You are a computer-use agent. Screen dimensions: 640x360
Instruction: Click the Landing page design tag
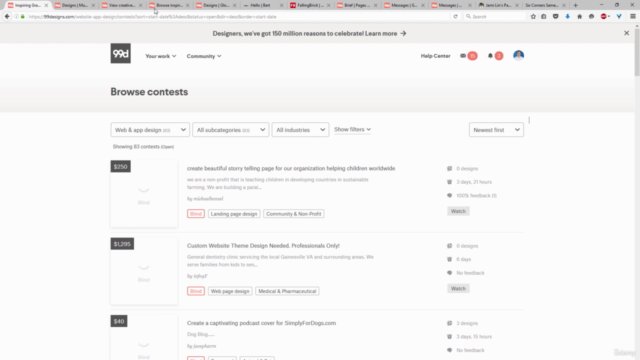(x=234, y=214)
